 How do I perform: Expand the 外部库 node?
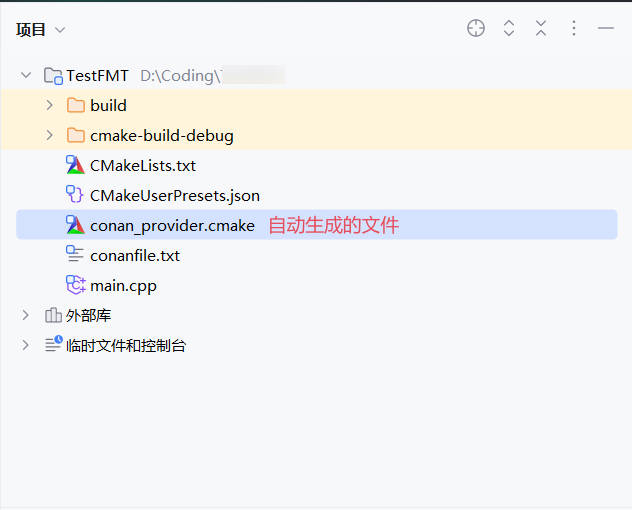coord(26,315)
